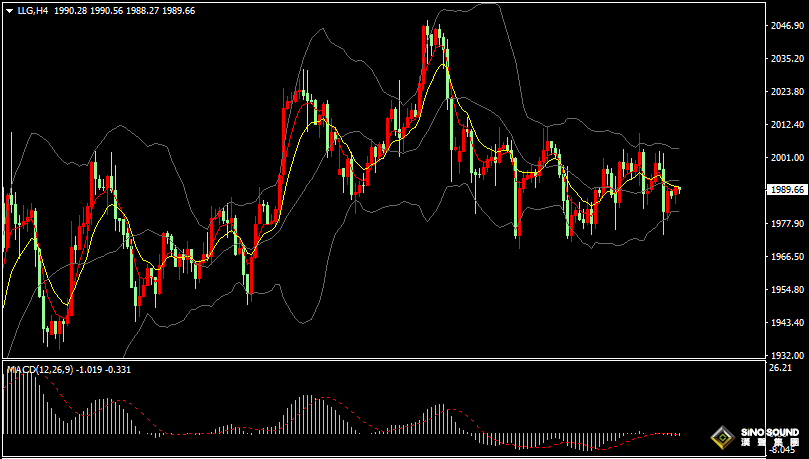Click the 1966.50 level on price scale

click(785, 256)
